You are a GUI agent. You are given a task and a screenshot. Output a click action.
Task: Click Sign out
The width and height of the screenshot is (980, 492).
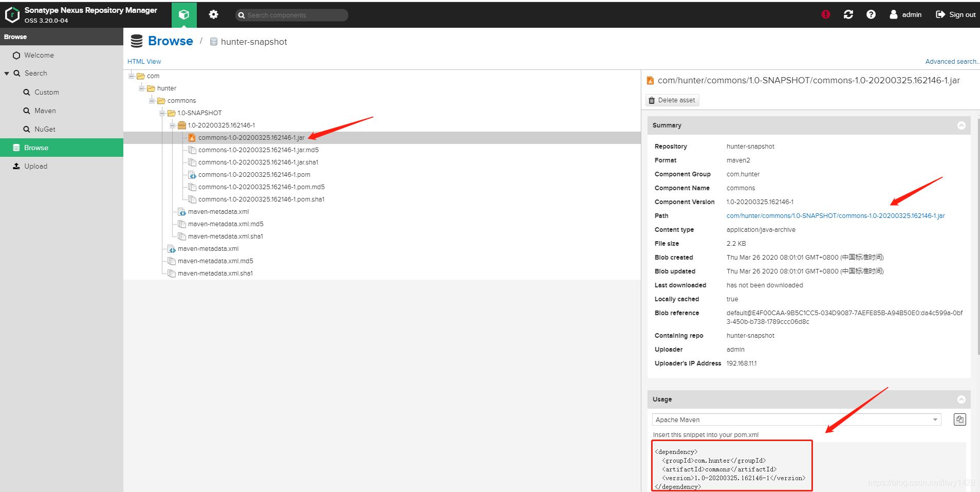coord(956,14)
